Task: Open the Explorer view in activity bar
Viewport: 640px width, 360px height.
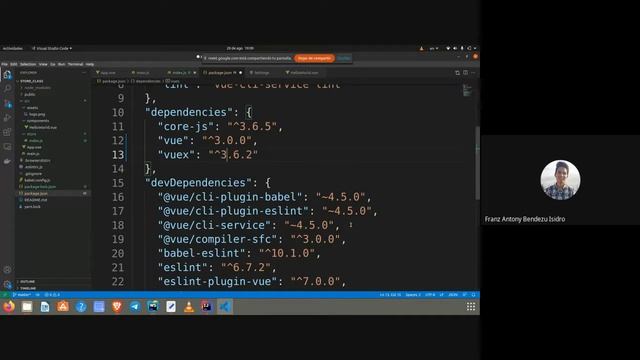Action: click(7, 75)
